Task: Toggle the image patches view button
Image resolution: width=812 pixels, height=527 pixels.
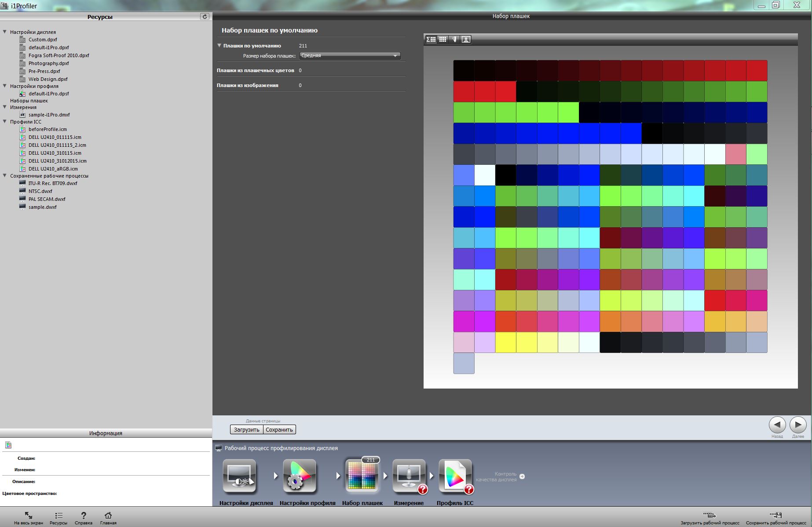Action: (x=466, y=40)
